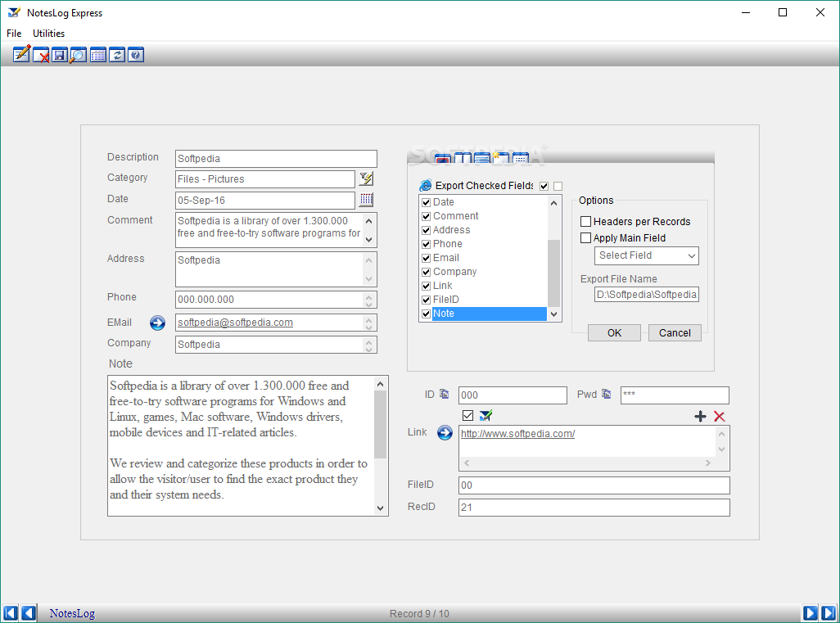Go to last record icon
The image size is (840, 623).
(829, 613)
